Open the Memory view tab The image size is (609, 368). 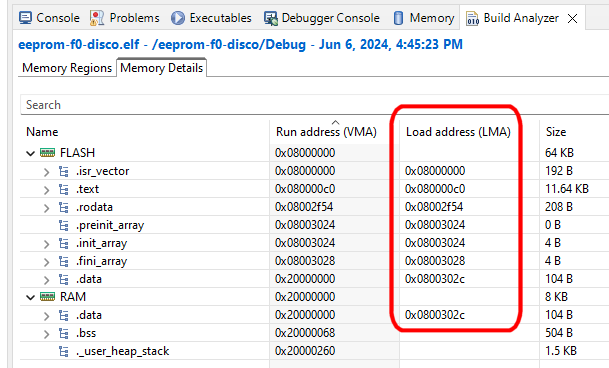pyautogui.click(x=424, y=18)
